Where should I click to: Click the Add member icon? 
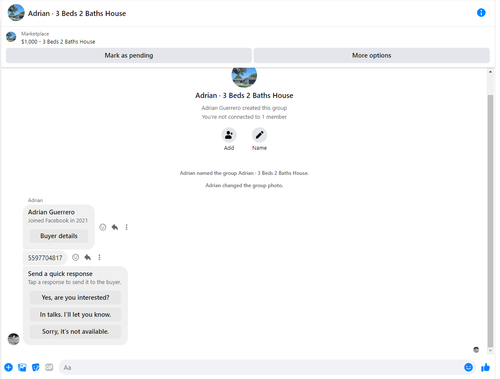[229, 135]
